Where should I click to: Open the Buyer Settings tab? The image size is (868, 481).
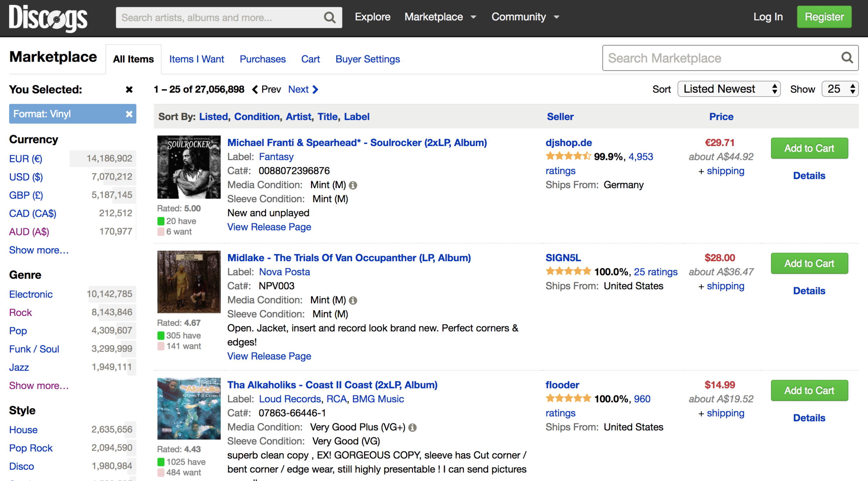367,59
